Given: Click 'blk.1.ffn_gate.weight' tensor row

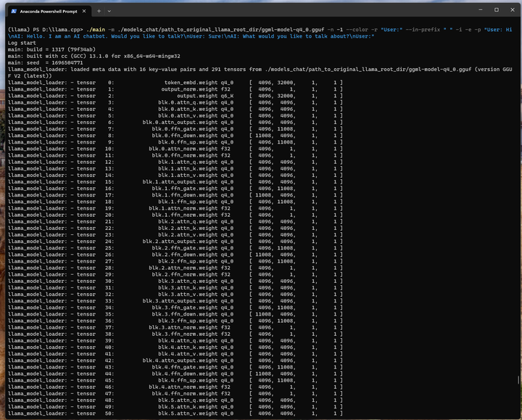Looking at the screenshot, I should (175, 189).
